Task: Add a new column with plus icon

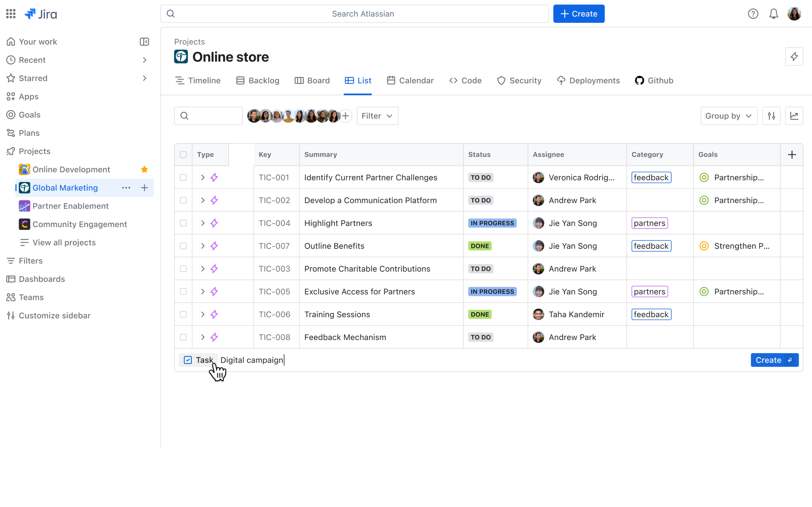Action: pyautogui.click(x=792, y=155)
